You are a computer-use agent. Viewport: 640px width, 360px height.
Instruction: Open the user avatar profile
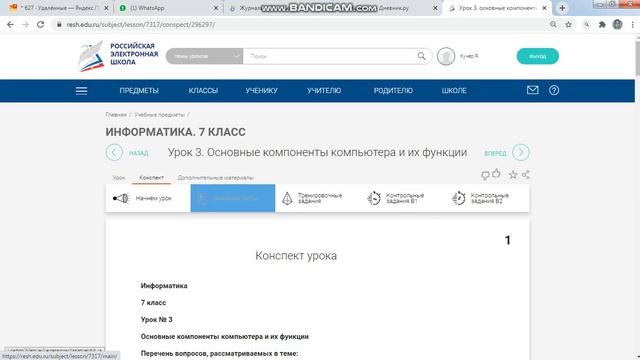point(446,56)
